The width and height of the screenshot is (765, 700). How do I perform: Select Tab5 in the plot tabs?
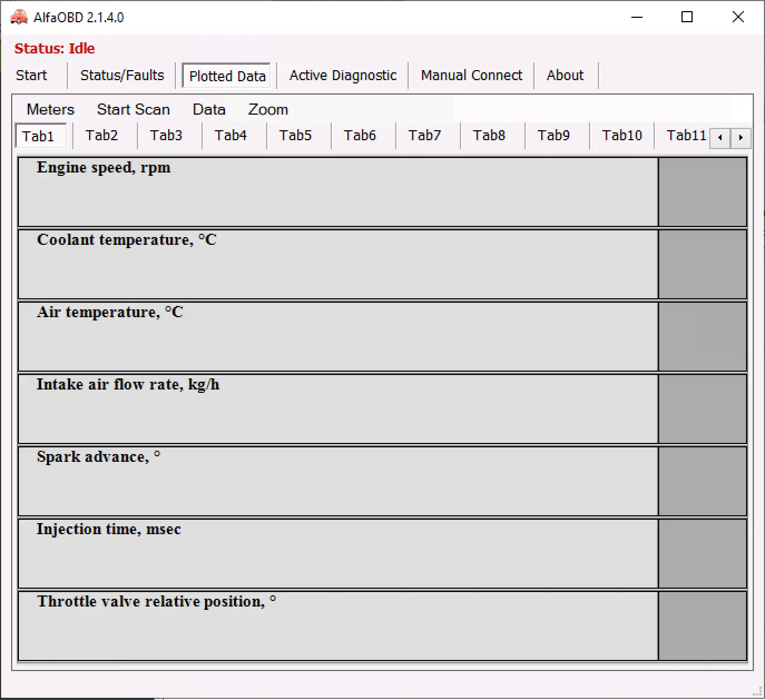[295, 136]
